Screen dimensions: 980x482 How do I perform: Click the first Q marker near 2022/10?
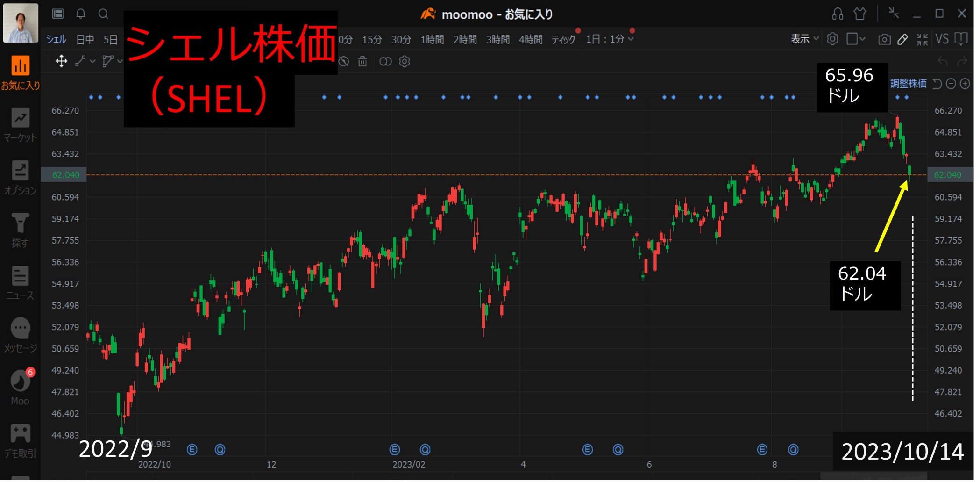point(220,450)
